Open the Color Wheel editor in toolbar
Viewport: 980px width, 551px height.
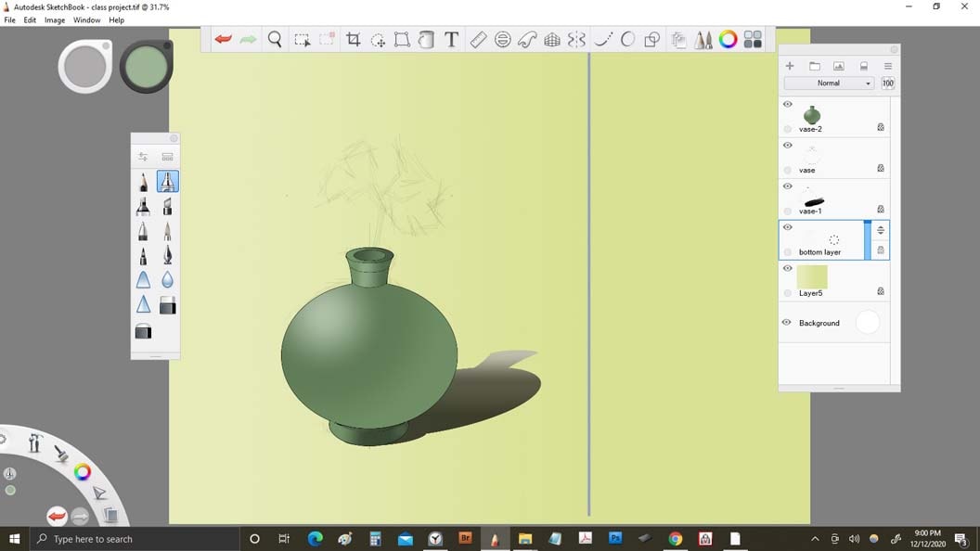[x=729, y=39]
